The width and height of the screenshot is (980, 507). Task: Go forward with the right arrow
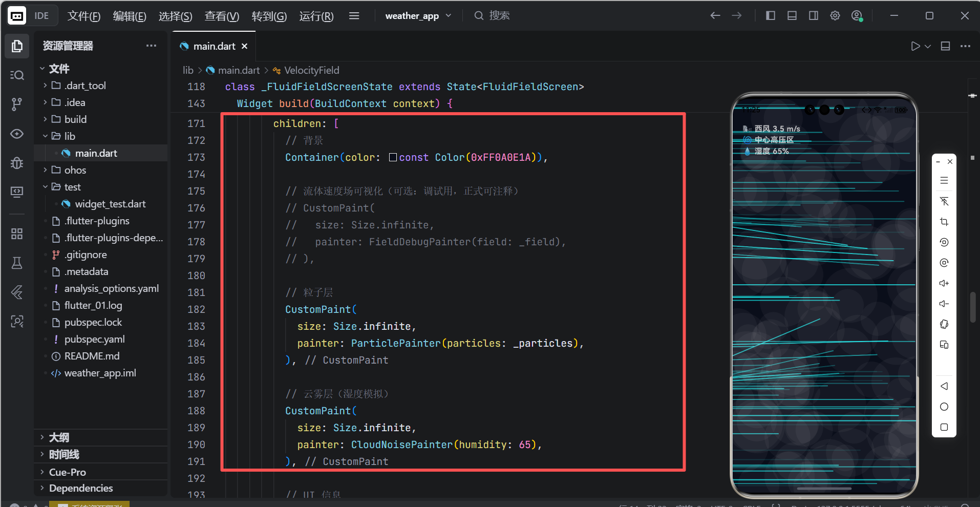736,16
